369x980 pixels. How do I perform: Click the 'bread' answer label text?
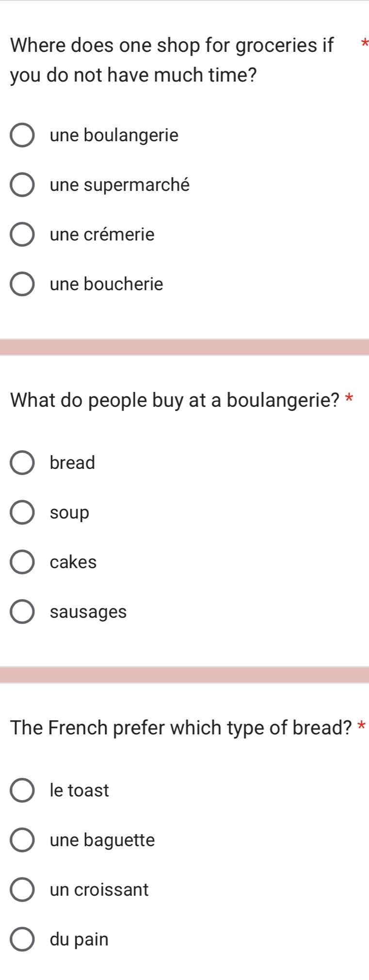(72, 462)
